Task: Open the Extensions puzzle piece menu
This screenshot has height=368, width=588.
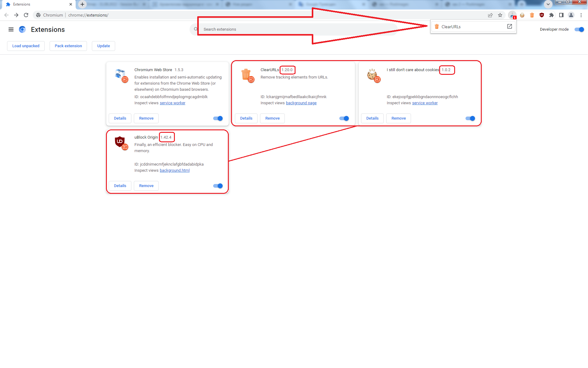Action: pyautogui.click(x=552, y=15)
